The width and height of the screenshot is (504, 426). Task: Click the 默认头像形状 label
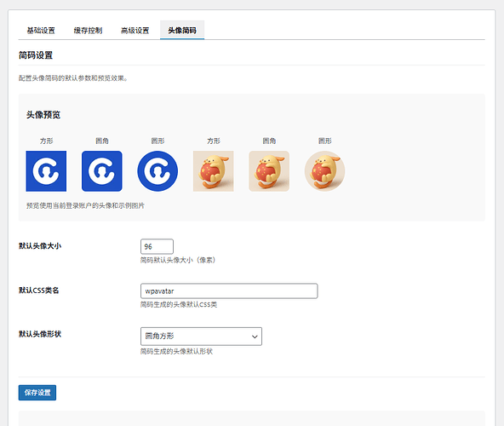click(x=40, y=334)
